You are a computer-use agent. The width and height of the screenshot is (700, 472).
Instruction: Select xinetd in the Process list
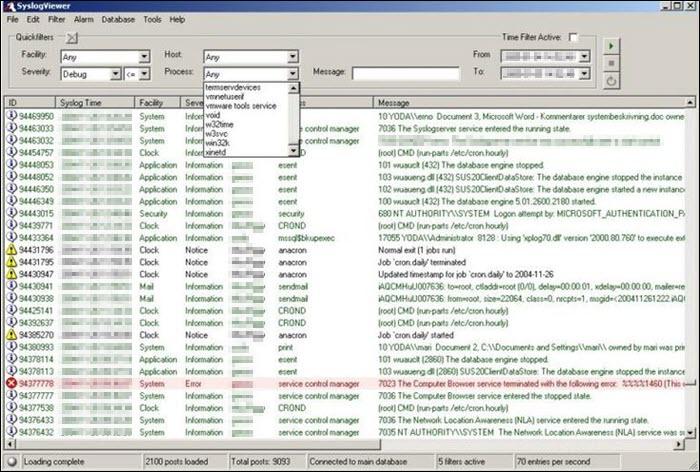point(216,152)
